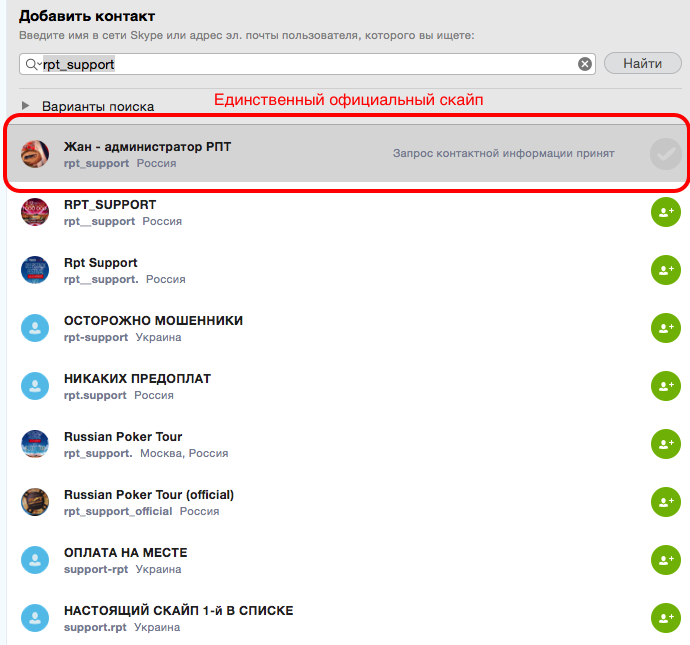
Task: Click avatar of Russian Poker Tour (official)
Action: coord(35,502)
